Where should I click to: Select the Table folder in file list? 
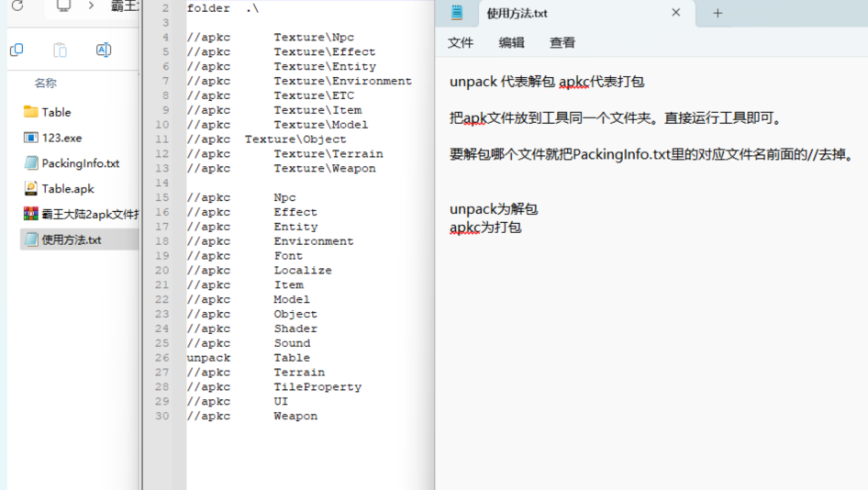point(80,112)
